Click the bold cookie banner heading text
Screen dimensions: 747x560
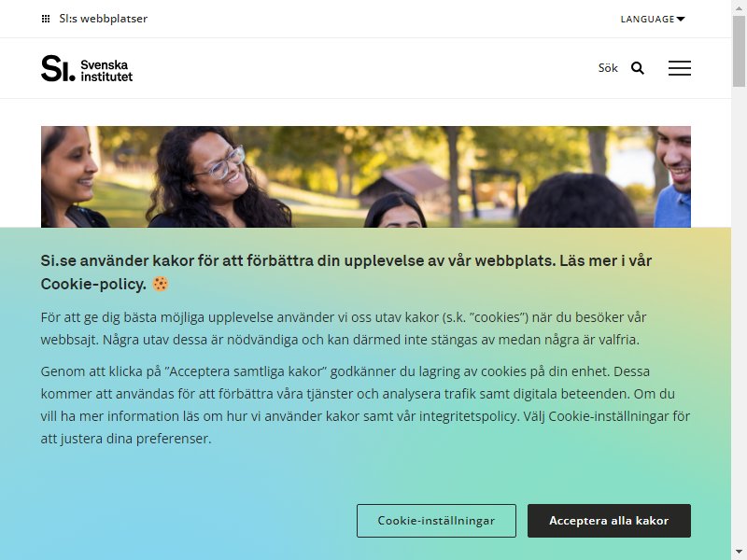(x=345, y=273)
